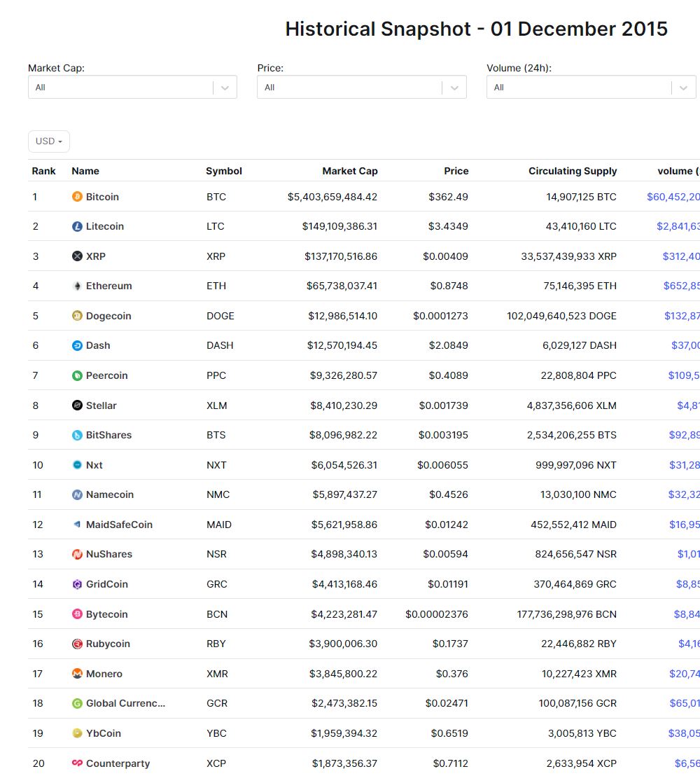
Task: Open the Ethereum name link
Action: pos(108,286)
